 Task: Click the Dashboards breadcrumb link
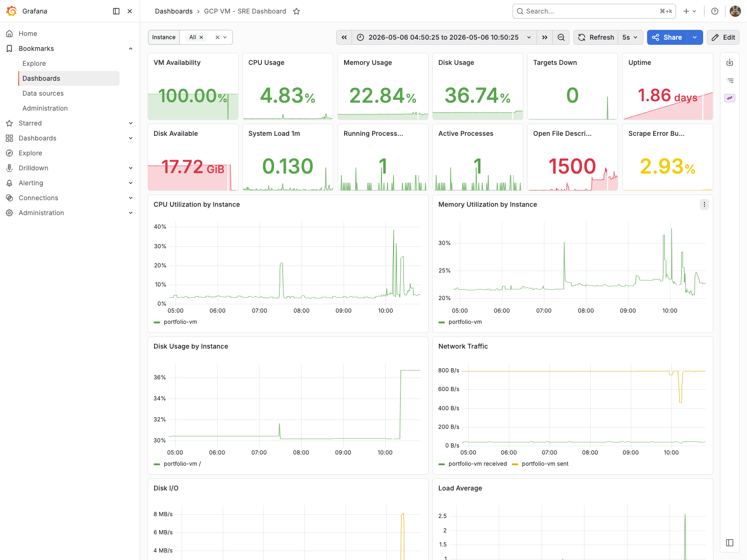point(174,11)
